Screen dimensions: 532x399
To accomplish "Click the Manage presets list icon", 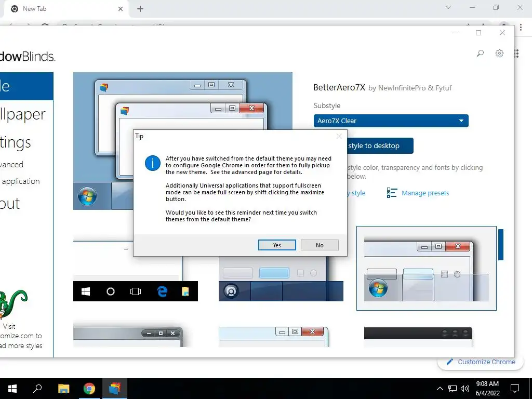I will 392,193.
